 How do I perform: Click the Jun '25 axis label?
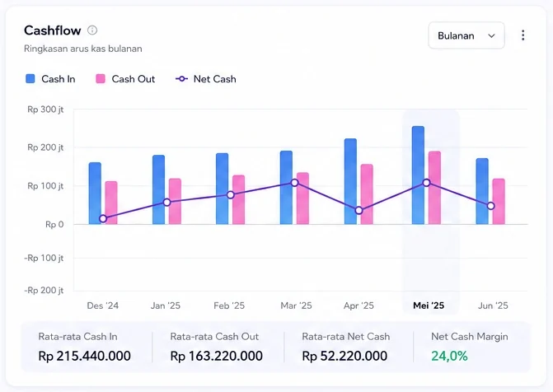pos(493,306)
